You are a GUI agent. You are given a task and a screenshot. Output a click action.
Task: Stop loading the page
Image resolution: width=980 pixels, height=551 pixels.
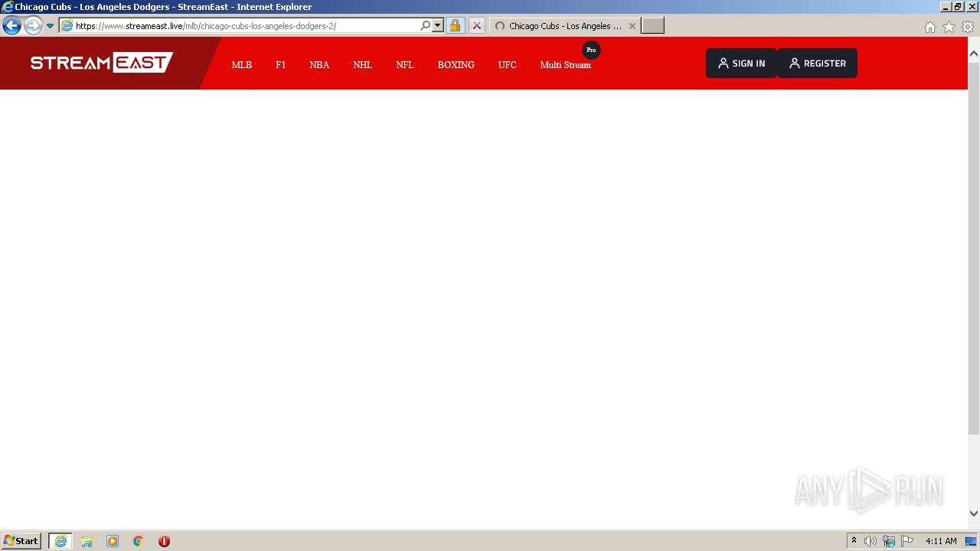coord(476,25)
